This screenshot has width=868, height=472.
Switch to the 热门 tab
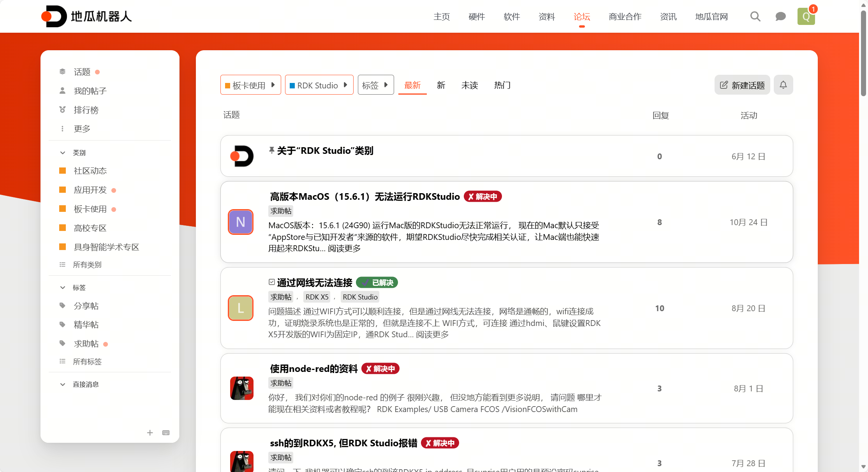[502, 85]
